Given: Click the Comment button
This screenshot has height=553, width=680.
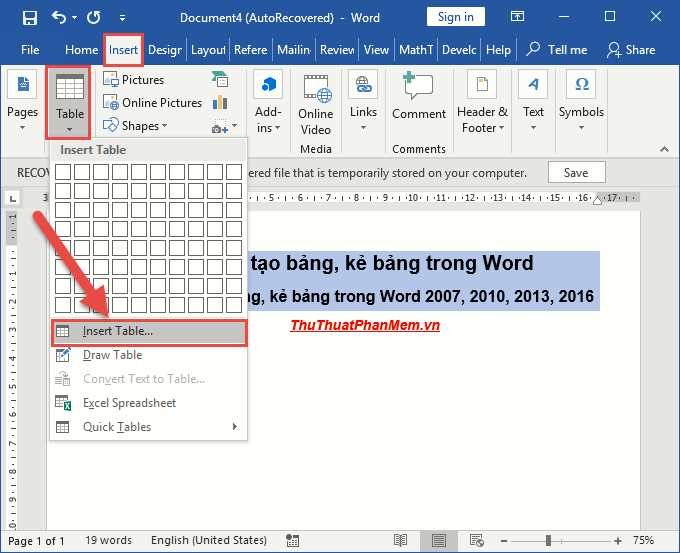Looking at the screenshot, I should 419,95.
